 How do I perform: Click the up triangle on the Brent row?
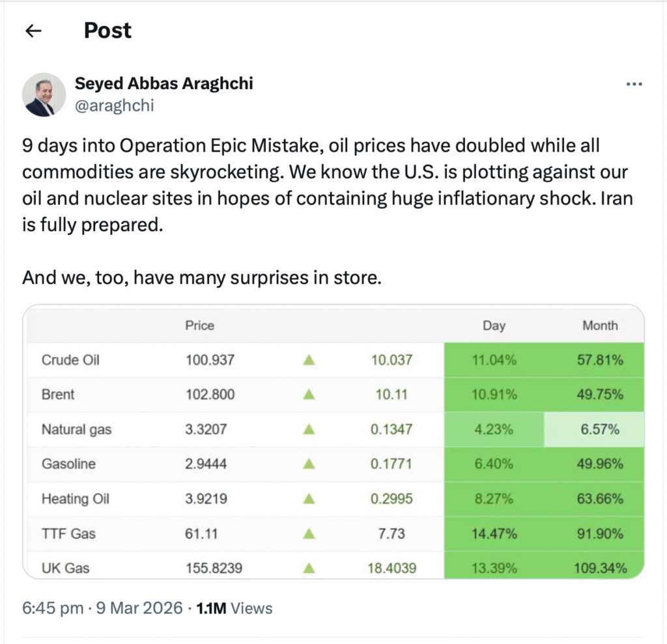[x=308, y=395]
